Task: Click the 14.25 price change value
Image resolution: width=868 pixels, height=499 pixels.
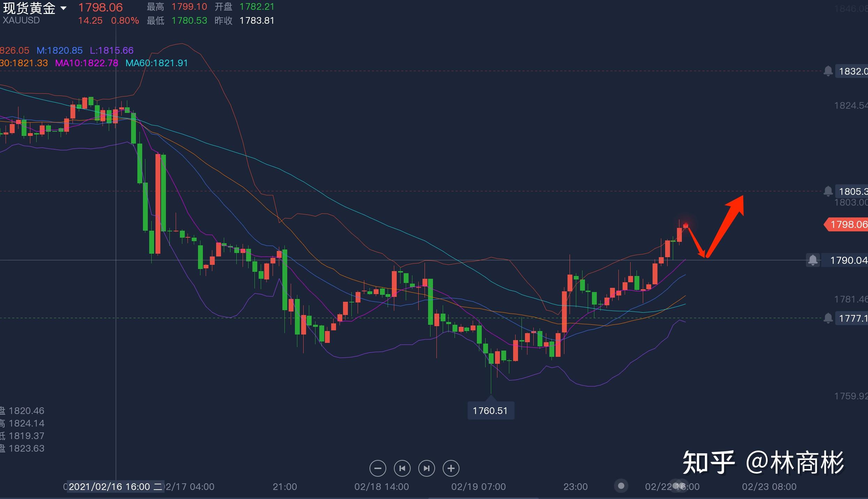Action: pos(90,21)
